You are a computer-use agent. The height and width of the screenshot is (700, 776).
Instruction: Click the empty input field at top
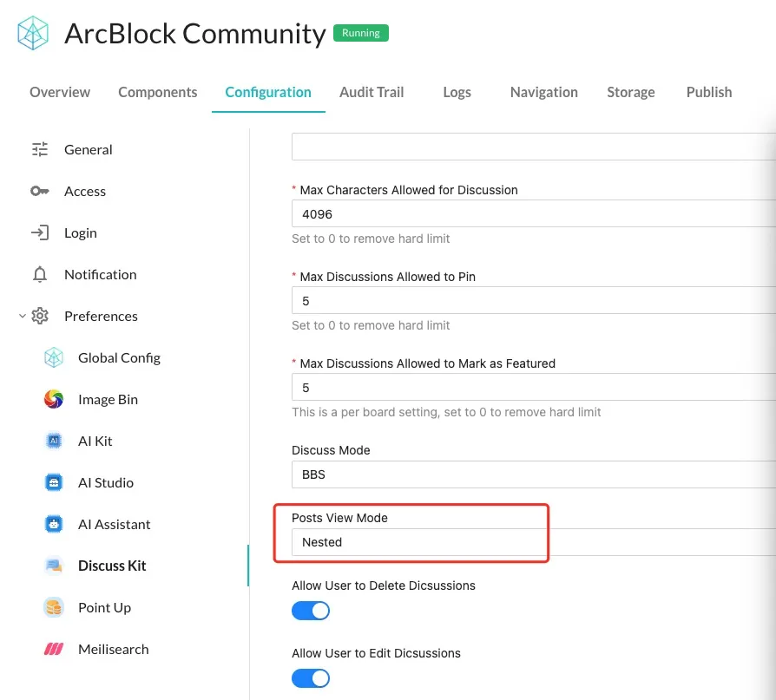click(x=534, y=147)
